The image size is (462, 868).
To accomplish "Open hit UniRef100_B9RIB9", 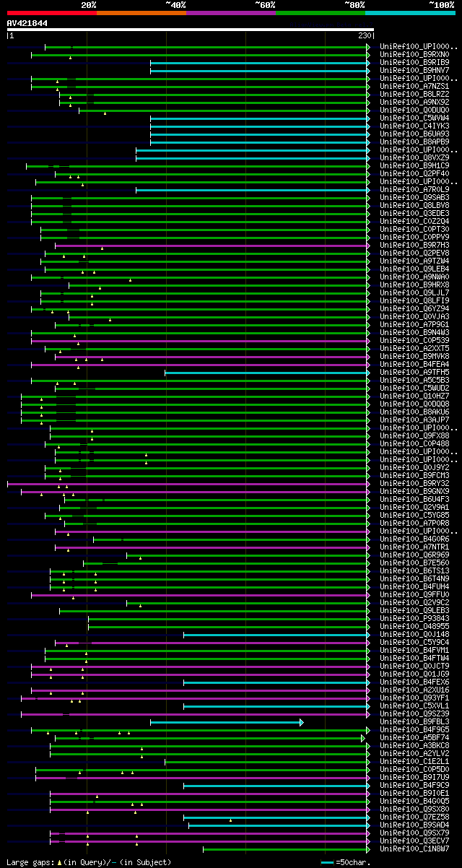I will click(x=415, y=62).
